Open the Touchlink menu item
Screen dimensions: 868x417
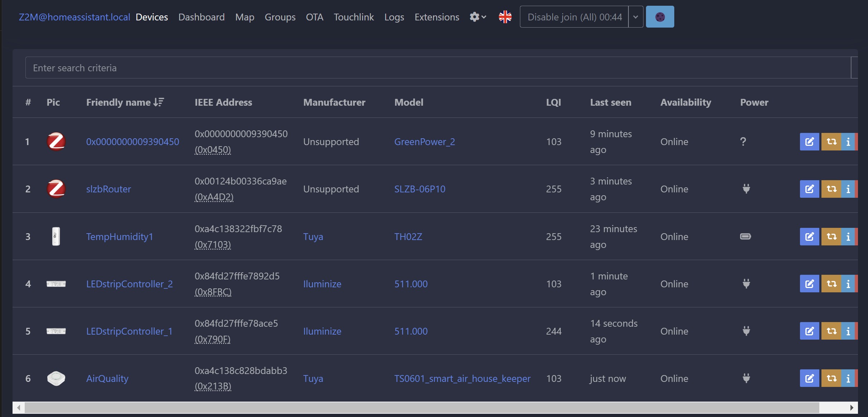[353, 17]
